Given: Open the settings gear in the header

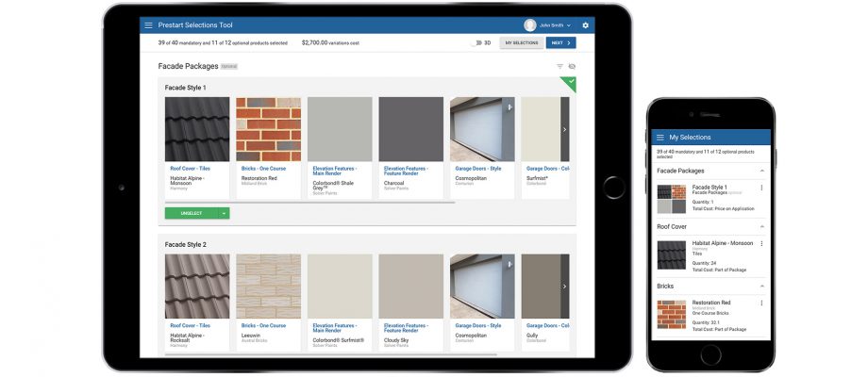Looking at the screenshot, I should (585, 25).
